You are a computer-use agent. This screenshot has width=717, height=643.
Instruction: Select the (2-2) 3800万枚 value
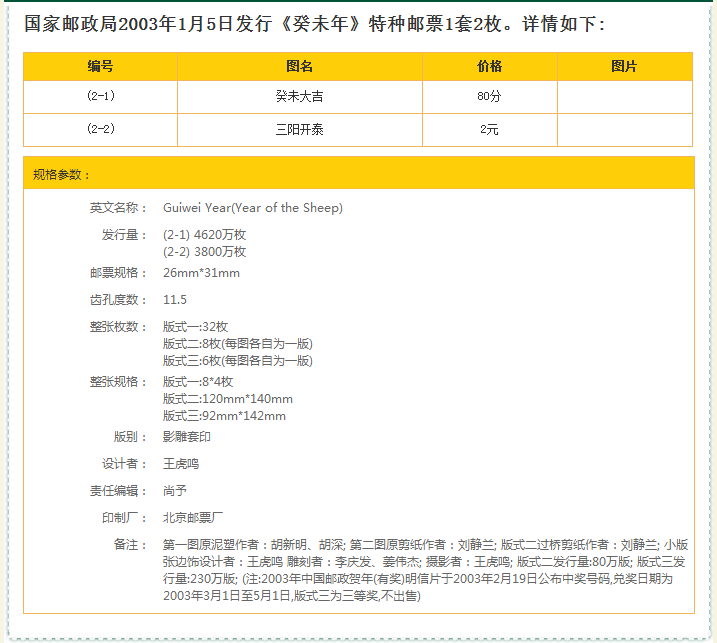click(204, 252)
